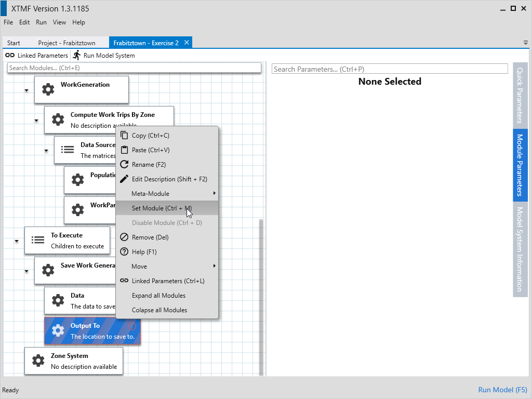Click the Search Parameters input field
The width and height of the screenshot is (532, 399).
click(389, 69)
